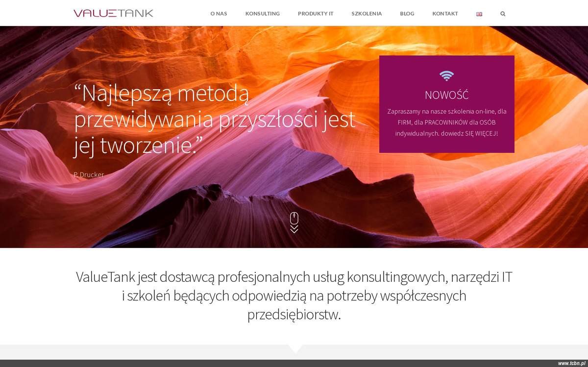
Task: Click the online training promo text
Action: (x=447, y=122)
